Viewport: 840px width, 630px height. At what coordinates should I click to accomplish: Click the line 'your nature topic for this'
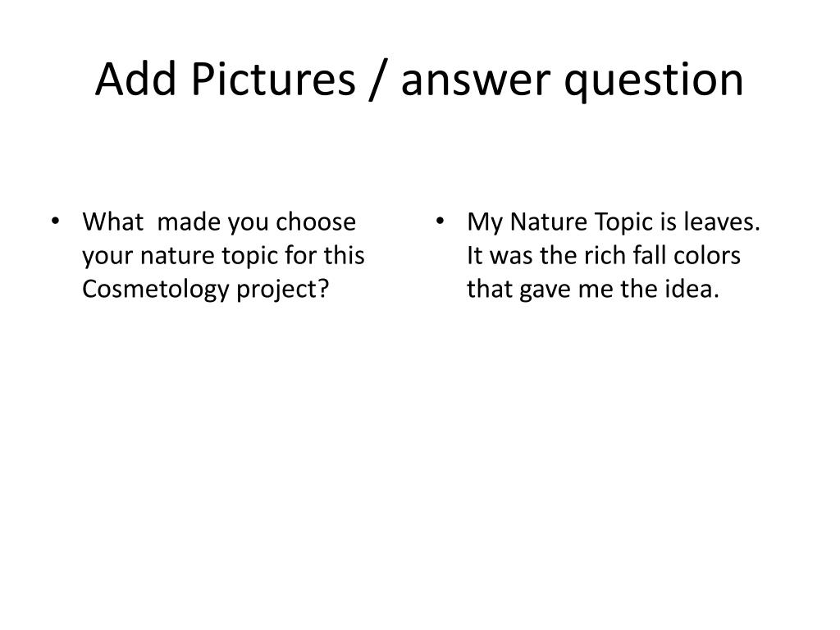(223, 256)
